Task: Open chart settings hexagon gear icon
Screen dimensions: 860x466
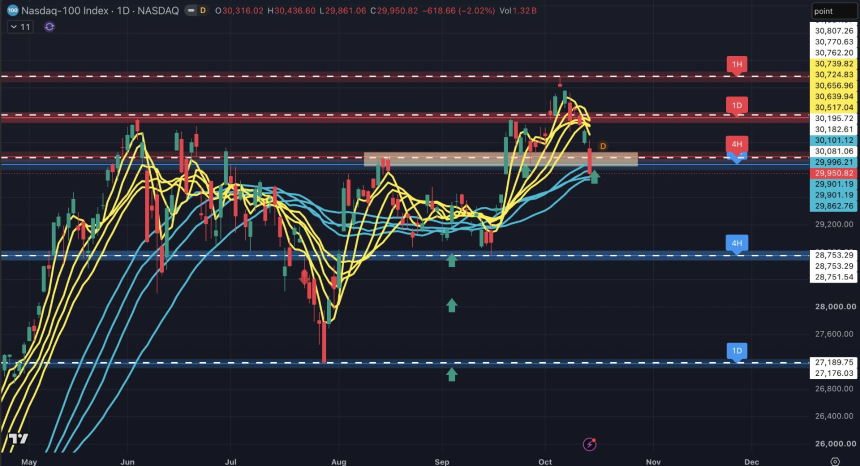Action: pos(835,461)
